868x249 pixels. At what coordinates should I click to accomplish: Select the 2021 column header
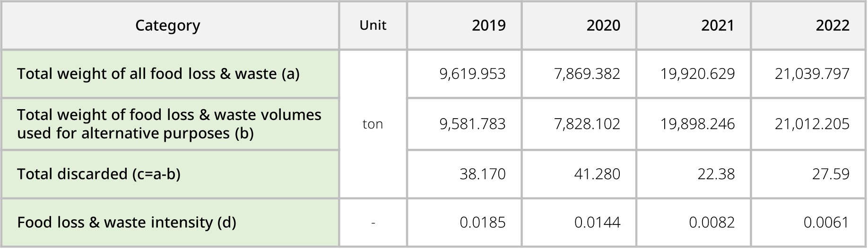pyautogui.click(x=717, y=26)
